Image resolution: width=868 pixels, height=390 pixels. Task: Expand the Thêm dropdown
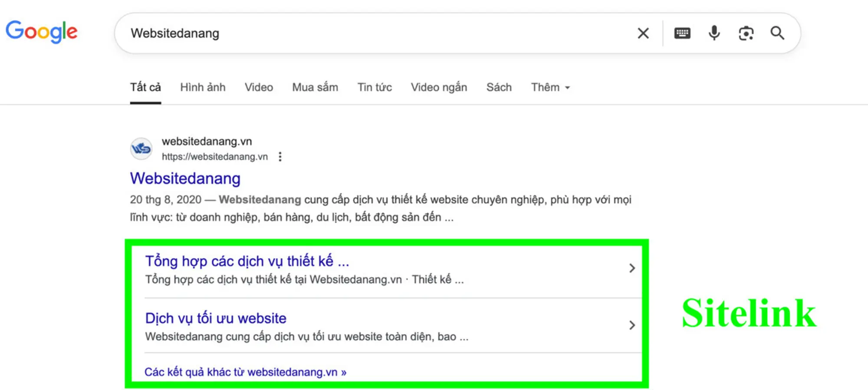click(550, 87)
